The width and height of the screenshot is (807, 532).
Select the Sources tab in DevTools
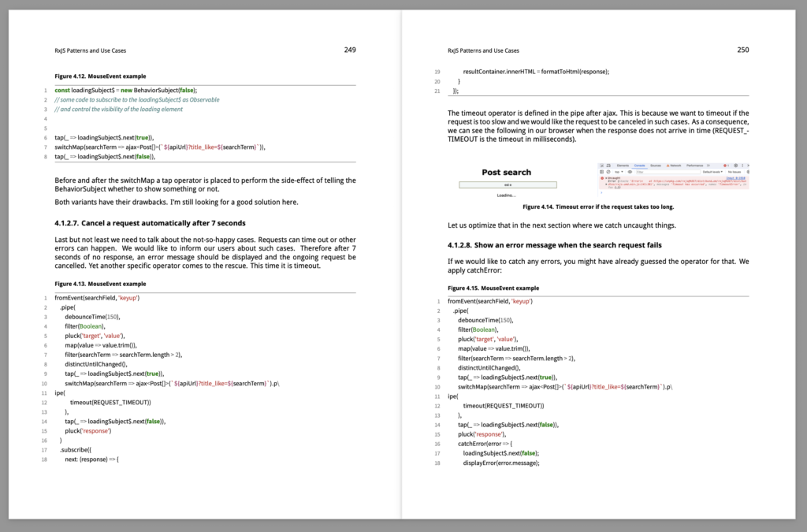pyautogui.click(x=656, y=166)
